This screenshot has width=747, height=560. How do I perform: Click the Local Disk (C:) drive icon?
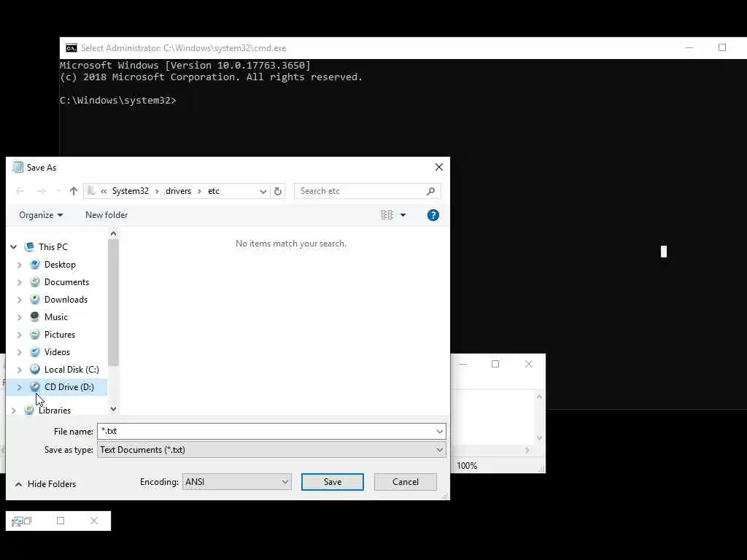tap(35, 370)
